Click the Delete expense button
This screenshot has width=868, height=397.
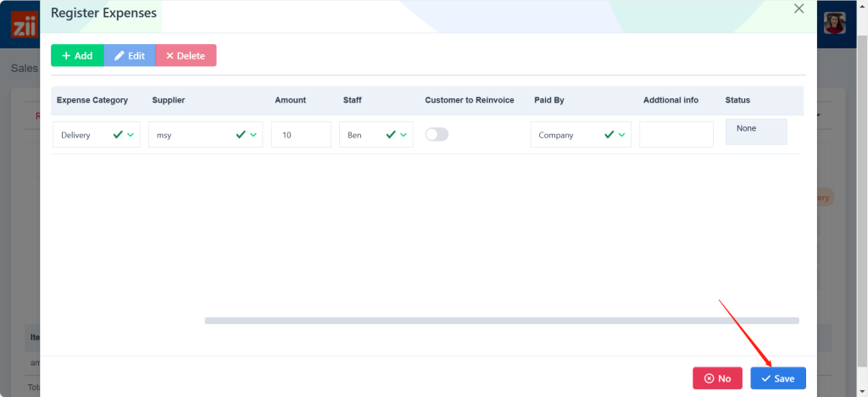(x=186, y=55)
